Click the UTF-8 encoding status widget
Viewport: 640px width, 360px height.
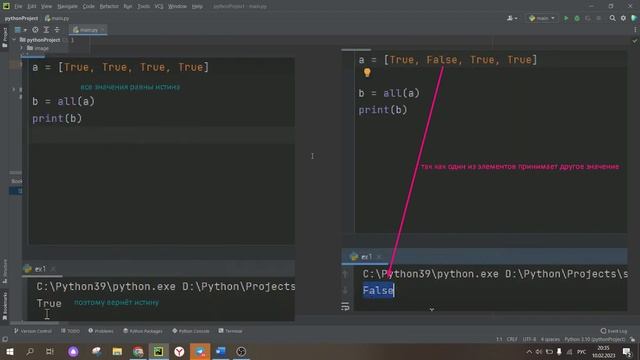click(529, 340)
